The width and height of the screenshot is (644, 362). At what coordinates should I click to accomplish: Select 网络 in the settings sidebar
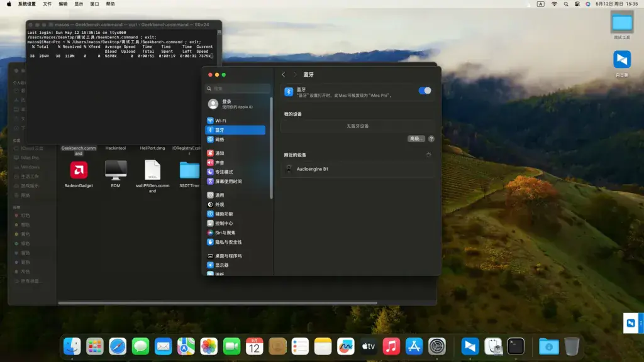coord(235,140)
